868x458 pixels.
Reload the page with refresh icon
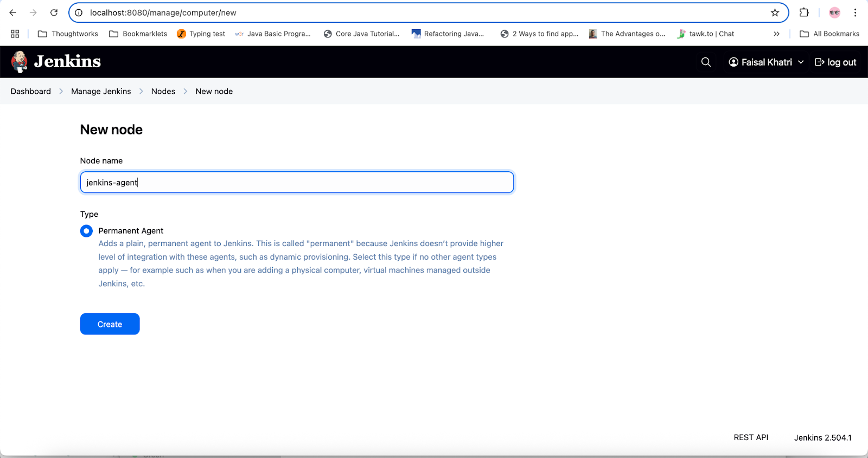pos(54,12)
